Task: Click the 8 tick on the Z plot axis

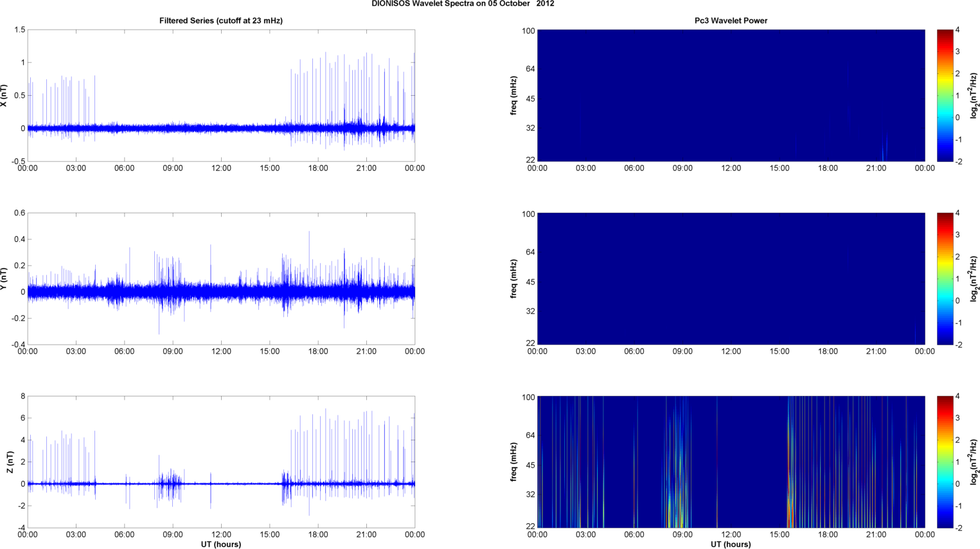Action: click(23, 397)
